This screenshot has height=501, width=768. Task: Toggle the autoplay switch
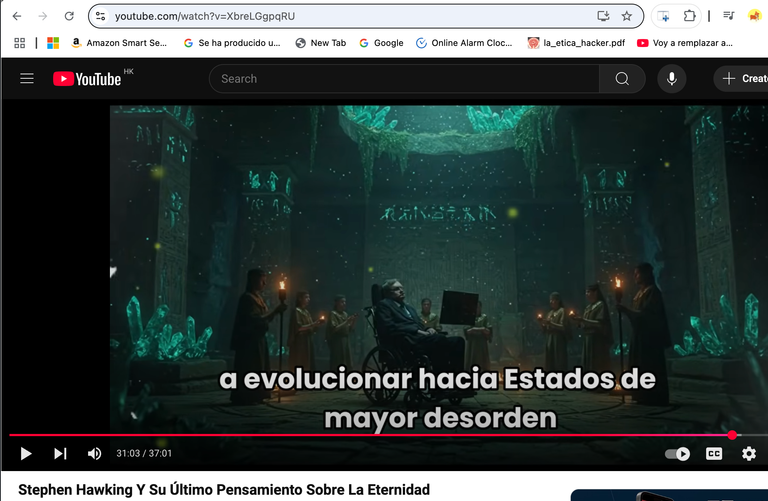677,454
